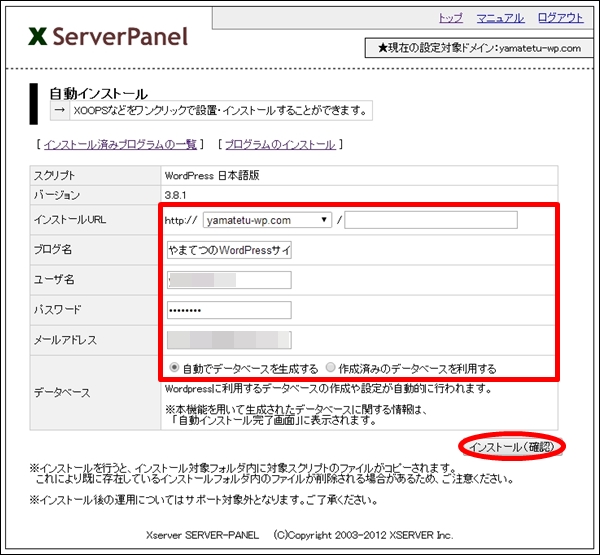Click the X ServerPanel logo

(108, 36)
